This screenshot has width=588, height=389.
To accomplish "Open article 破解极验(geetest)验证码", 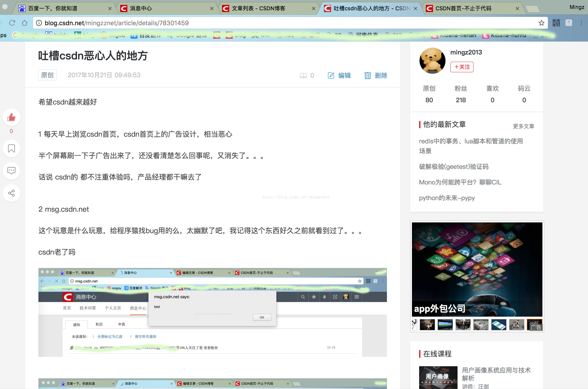I will click(x=454, y=166).
